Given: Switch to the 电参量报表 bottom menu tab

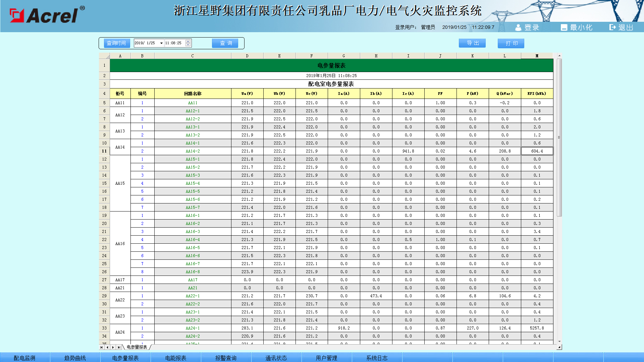Looking at the screenshot, I should (x=125, y=358).
